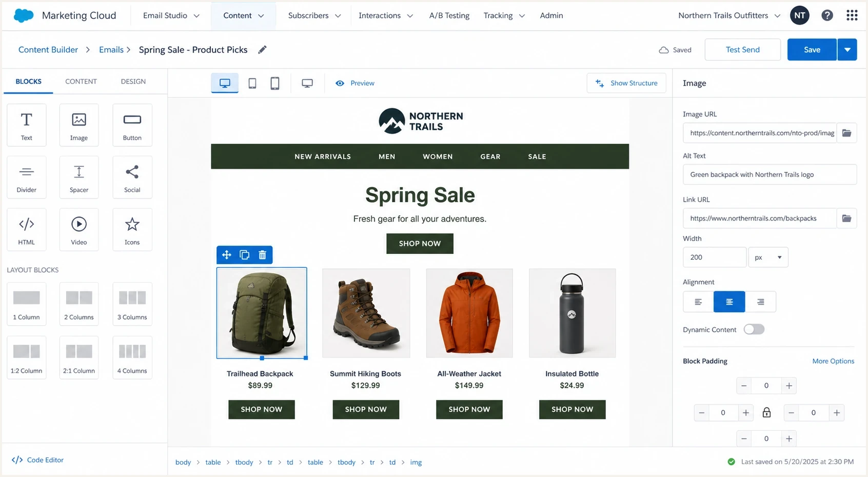The width and height of the screenshot is (868, 477).
Task: Click the Show Structure button
Action: click(626, 83)
